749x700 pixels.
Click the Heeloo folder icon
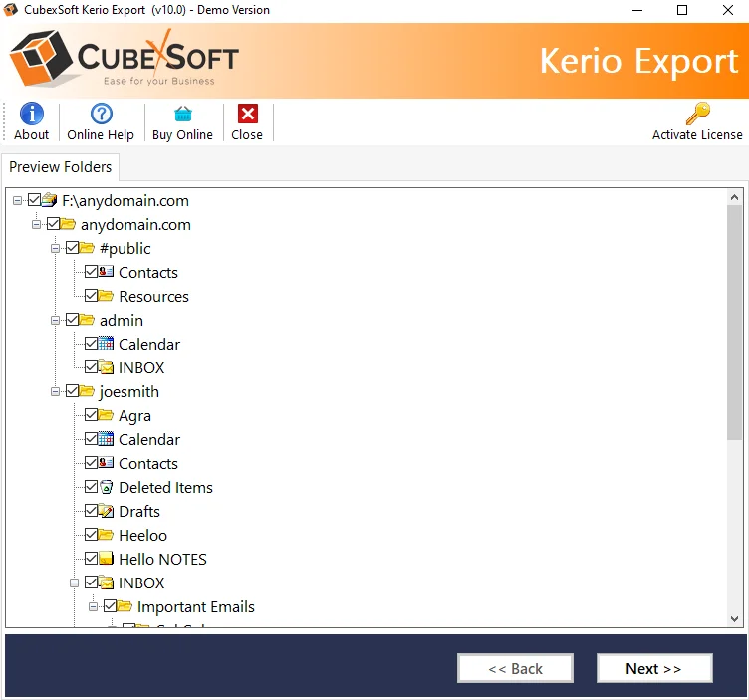point(106,534)
